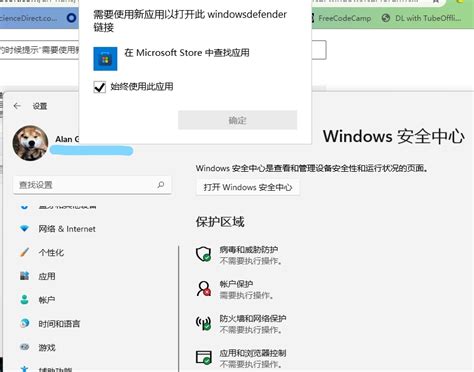The width and height of the screenshot is (474, 372).
Task: Click the 应用和浏览器控制 window icon
Action: click(203, 357)
